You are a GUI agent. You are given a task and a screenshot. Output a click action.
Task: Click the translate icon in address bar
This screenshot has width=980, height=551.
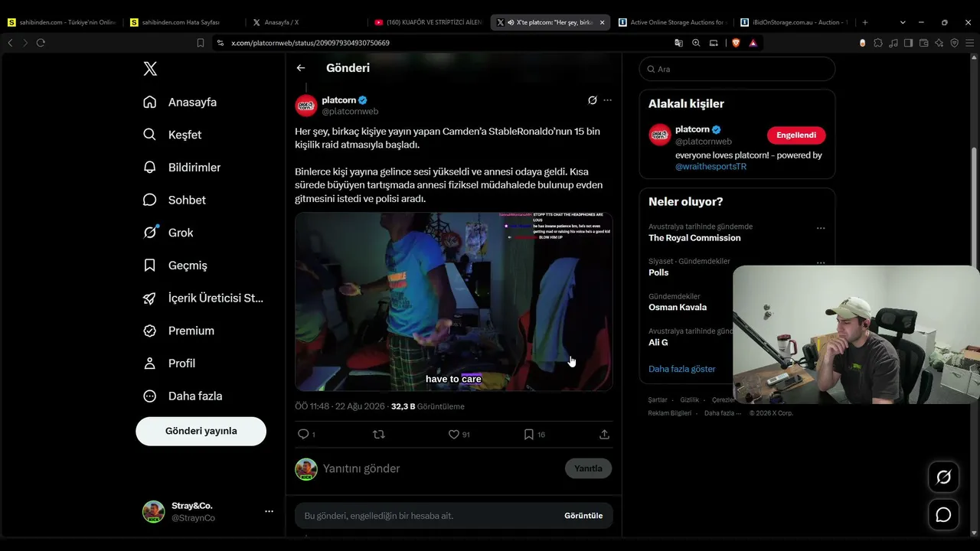click(678, 43)
